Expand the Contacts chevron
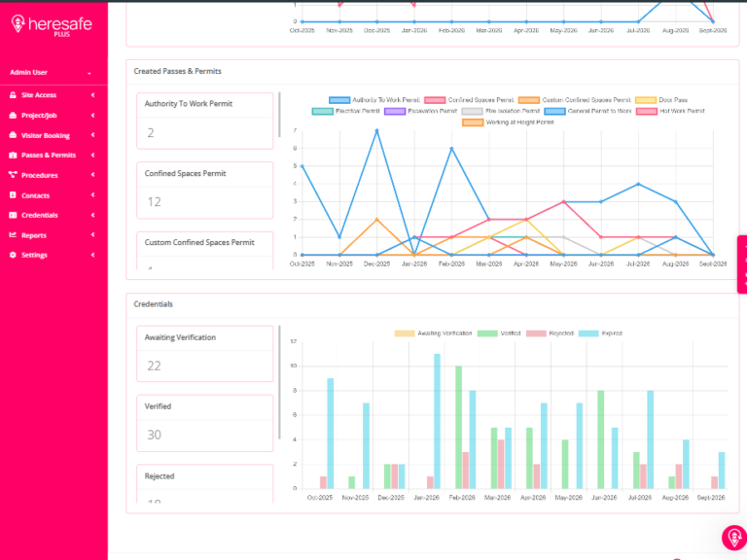The image size is (747, 560). click(93, 194)
